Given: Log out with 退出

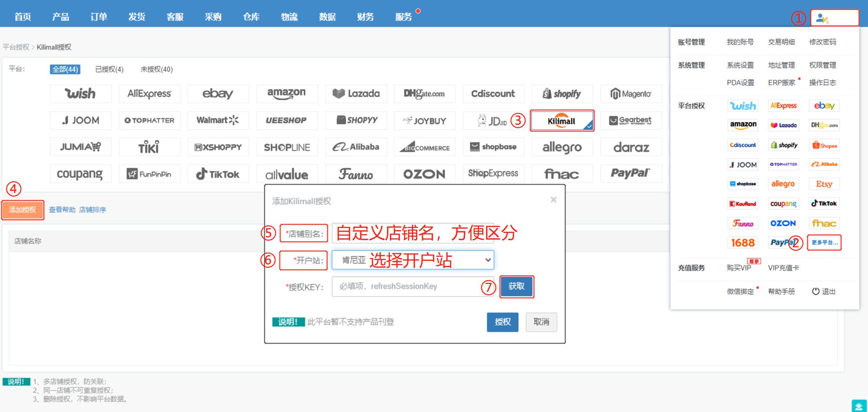Looking at the screenshot, I should [x=824, y=292].
